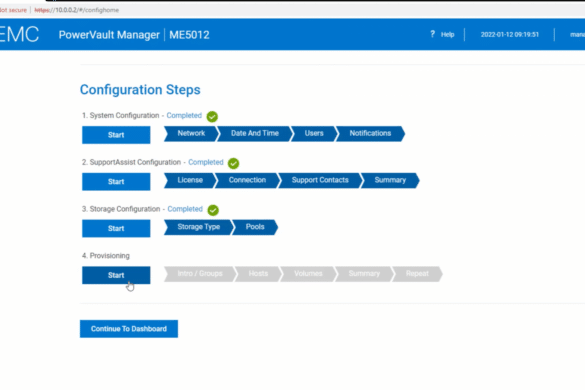Select SupportAssist Summary step chevron
The width and height of the screenshot is (585, 390).
click(x=390, y=180)
